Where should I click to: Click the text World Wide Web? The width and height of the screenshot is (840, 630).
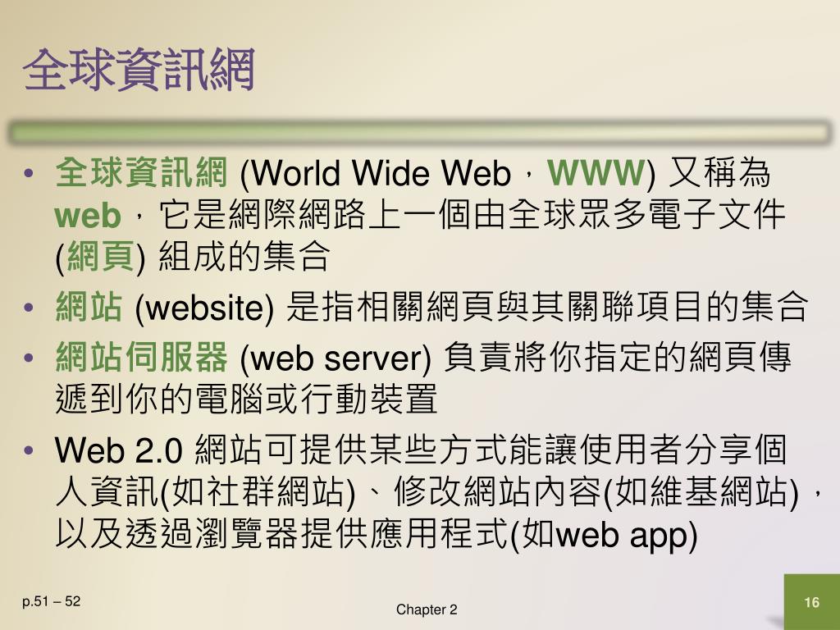click(x=380, y=173)
